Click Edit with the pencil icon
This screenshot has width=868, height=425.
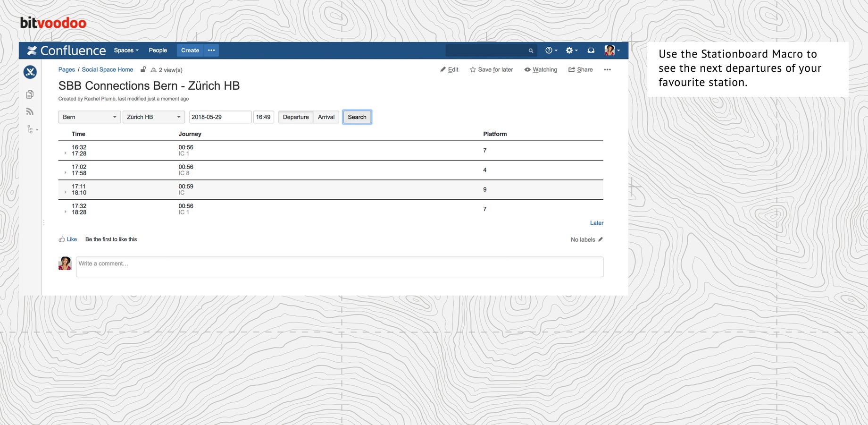point(449,69)
